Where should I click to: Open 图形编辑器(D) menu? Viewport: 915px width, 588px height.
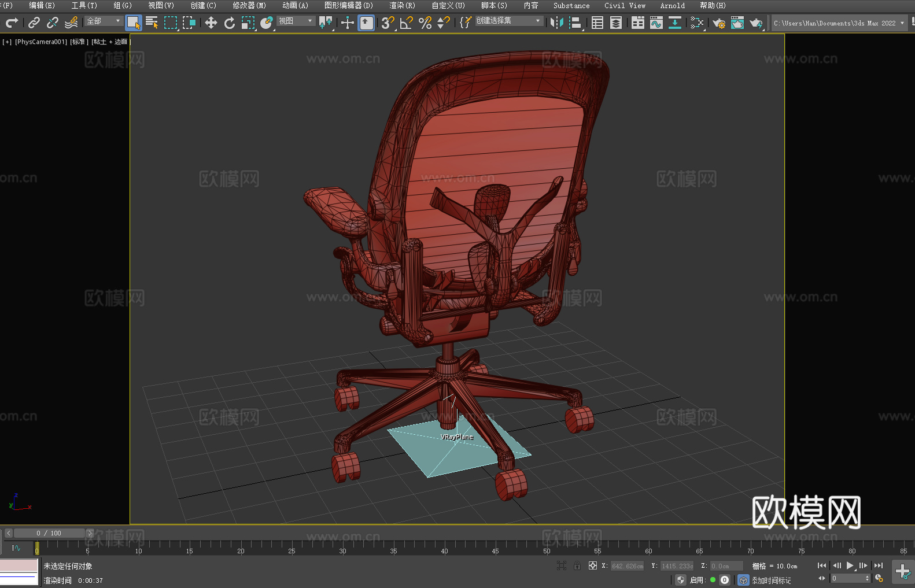point(349,5)
